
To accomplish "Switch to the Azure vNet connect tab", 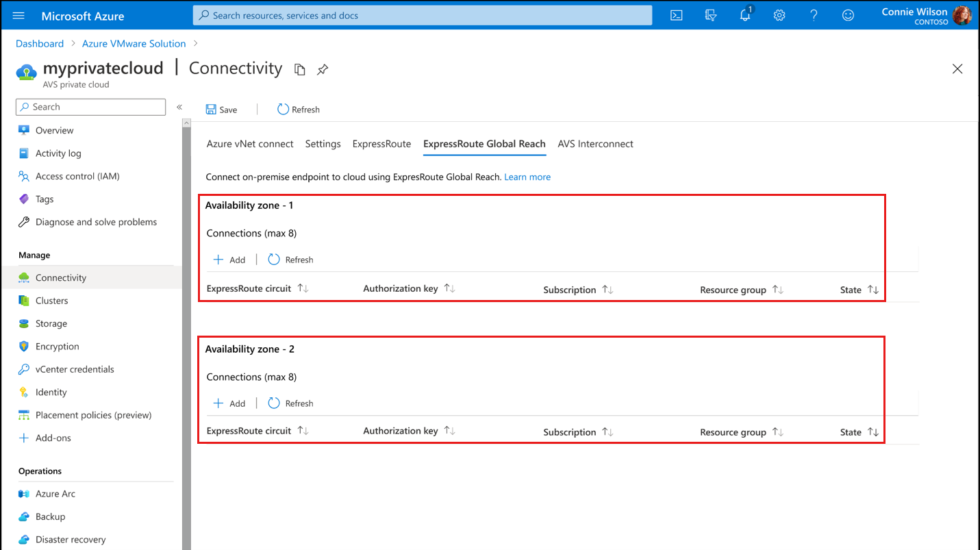I will coord(250,144).
